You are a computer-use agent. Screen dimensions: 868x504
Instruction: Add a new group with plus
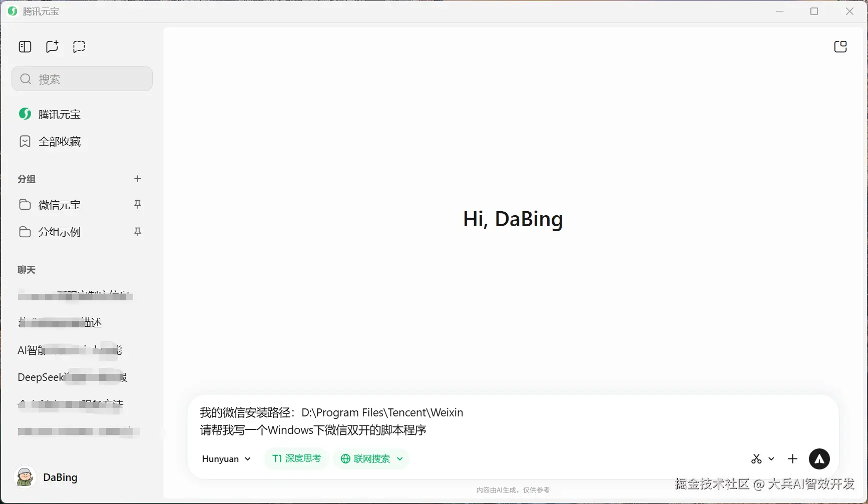[x=138, y=179]
